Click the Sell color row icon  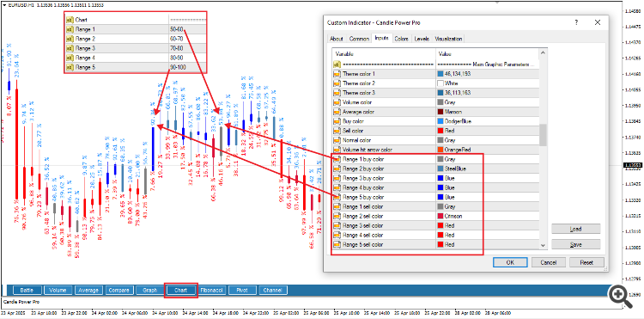pyautogui.click(x=337, y=131)
